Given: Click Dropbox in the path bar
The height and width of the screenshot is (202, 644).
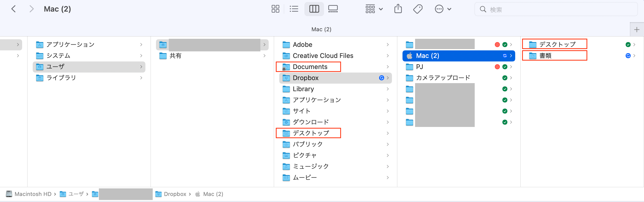Looking at the screenshot, I should [x=175, y=194].
